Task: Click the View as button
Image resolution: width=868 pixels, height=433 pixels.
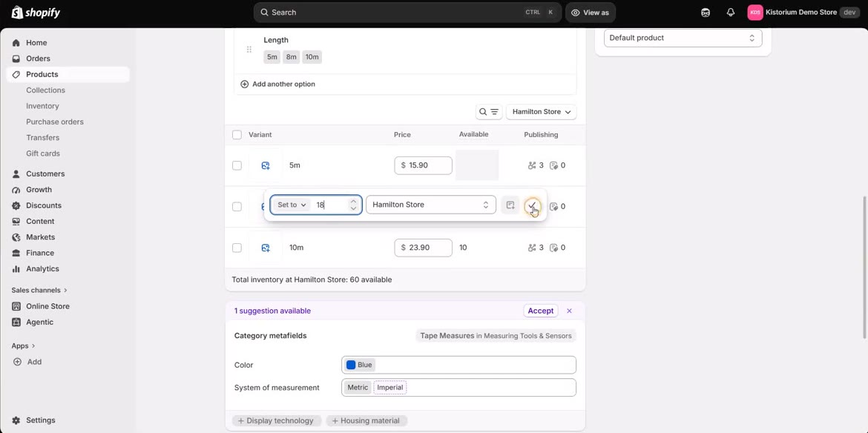Action: [x=590, y=12]
